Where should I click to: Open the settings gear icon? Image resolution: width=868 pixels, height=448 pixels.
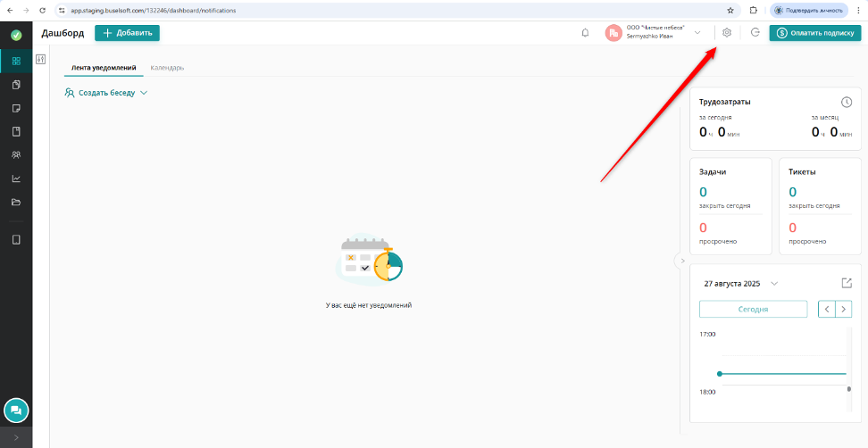coord(728,33)
